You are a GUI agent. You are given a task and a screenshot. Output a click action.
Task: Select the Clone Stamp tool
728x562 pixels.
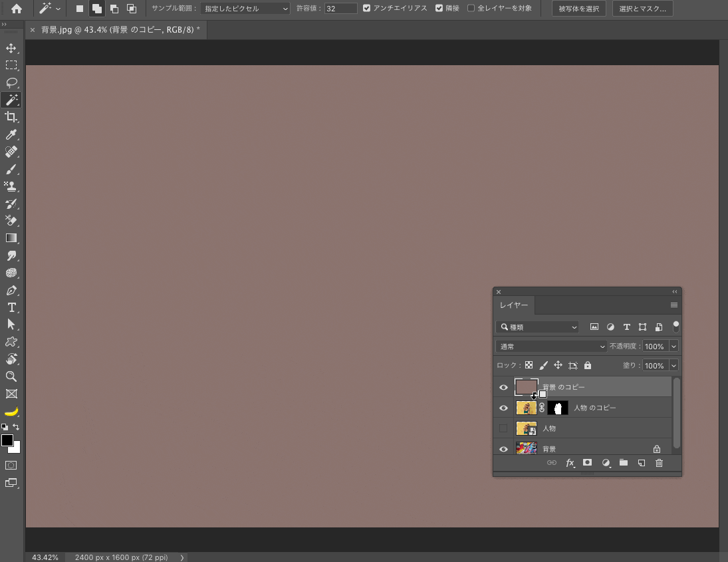pos(11,186)
